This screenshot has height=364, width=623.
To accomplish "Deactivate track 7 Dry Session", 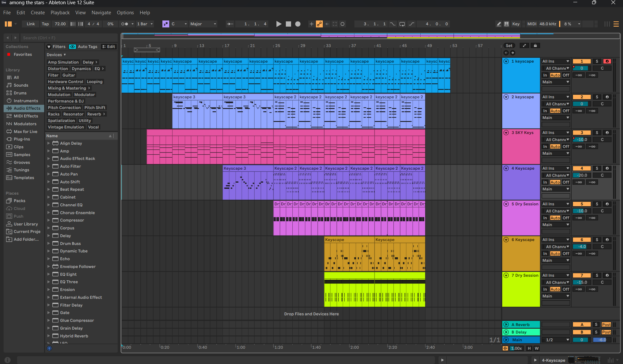I will pos(582,275).
